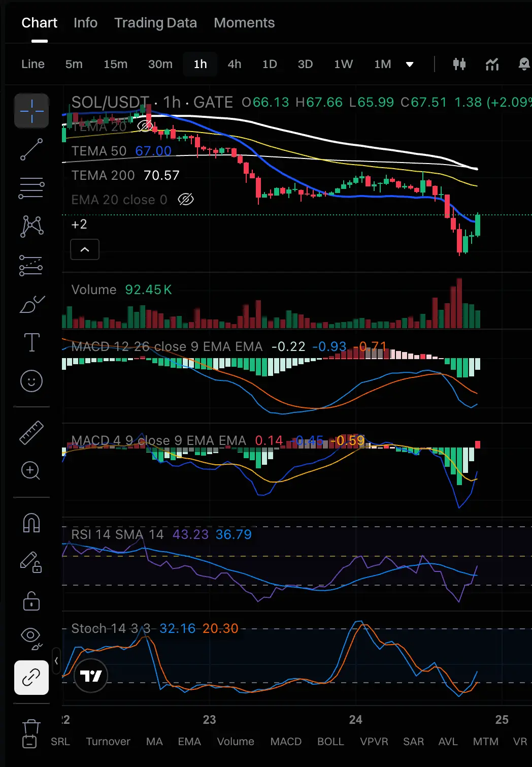Image resolution: width=532 pixels, height=767 pixels.
Task: Toggle the drawing sync link icon
Action: pos(31,678)
